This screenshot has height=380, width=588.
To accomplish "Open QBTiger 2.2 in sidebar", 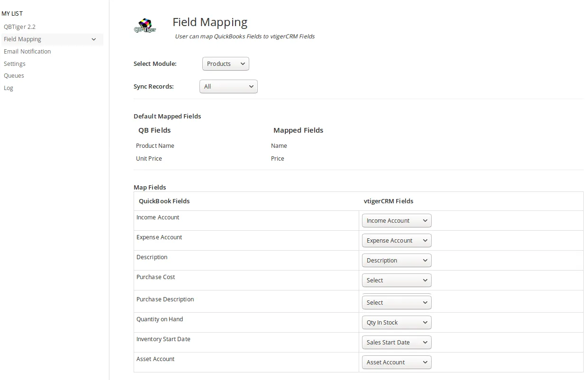I will [19, 27].
